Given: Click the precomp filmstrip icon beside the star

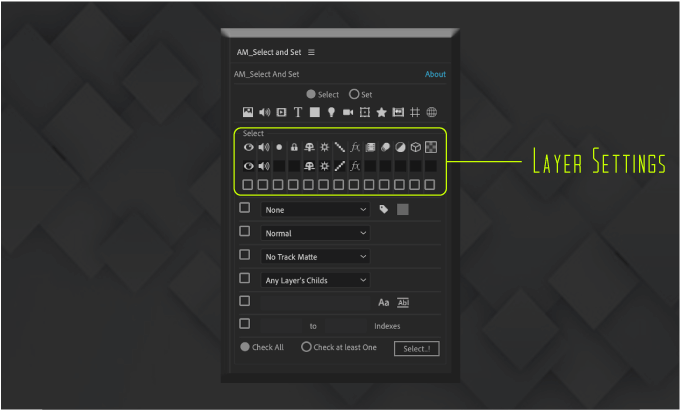Looking at the screenshot, I should click(398, 112).
